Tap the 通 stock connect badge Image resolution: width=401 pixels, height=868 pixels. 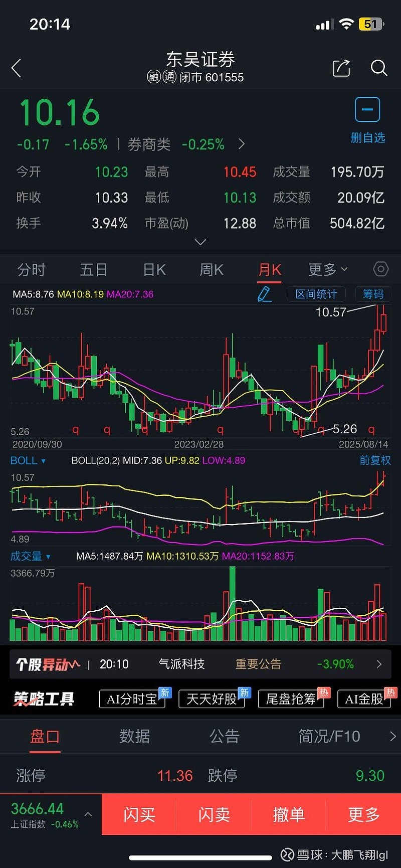tap(169, 77)
